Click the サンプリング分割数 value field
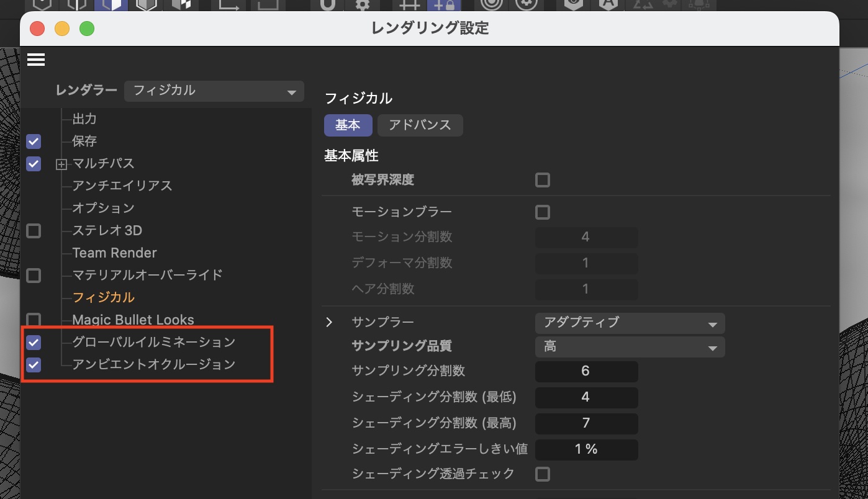 [586, 371]
